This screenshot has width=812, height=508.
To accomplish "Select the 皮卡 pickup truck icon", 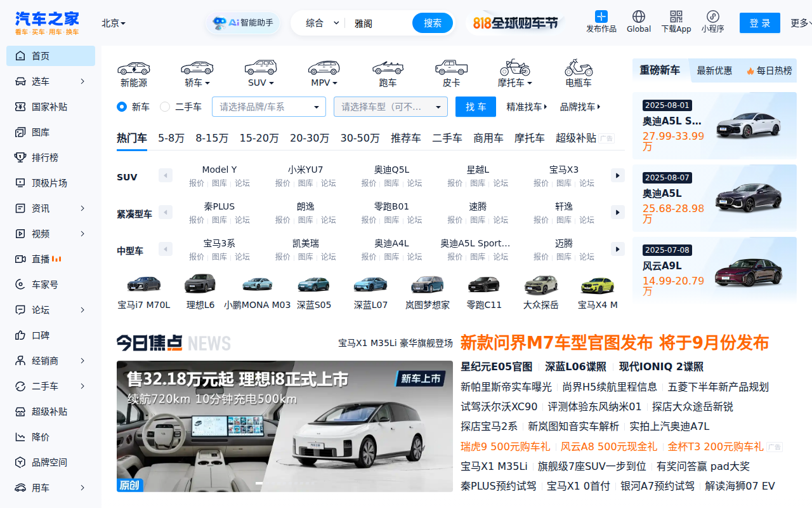I will tap(451, 73).
